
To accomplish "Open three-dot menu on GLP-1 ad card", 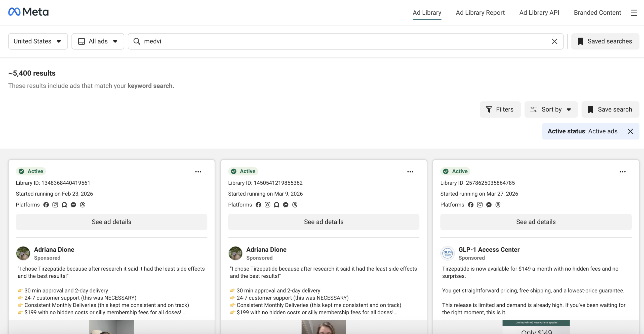I will [x=622, y=172].
